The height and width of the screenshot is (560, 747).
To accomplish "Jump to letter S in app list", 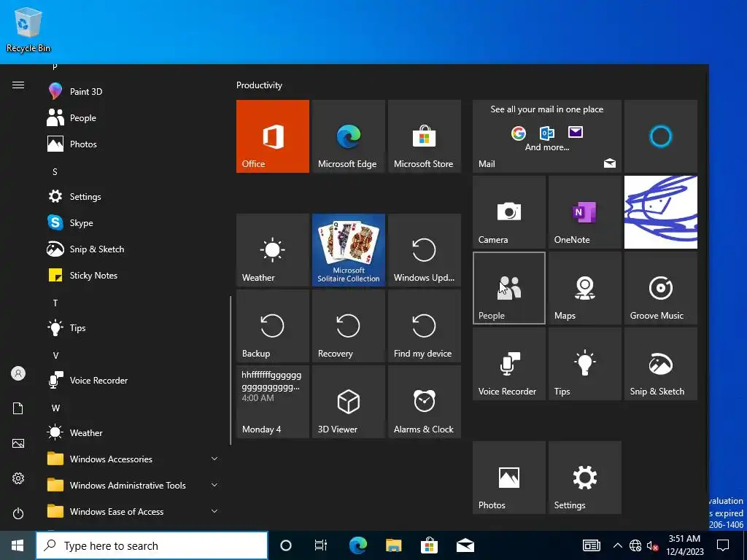I will tap(55, 172).
